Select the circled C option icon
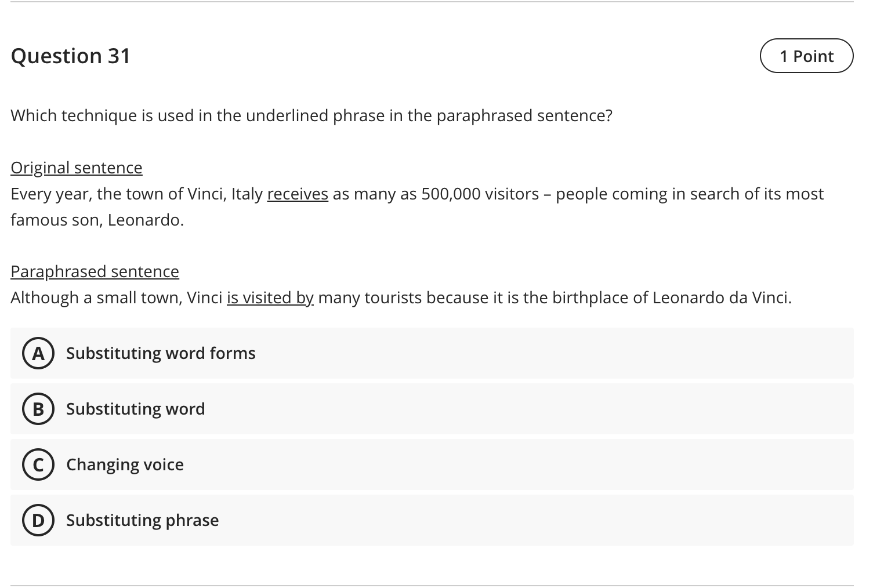The width and height of the screenshot is (884, 588). (38, 464)
